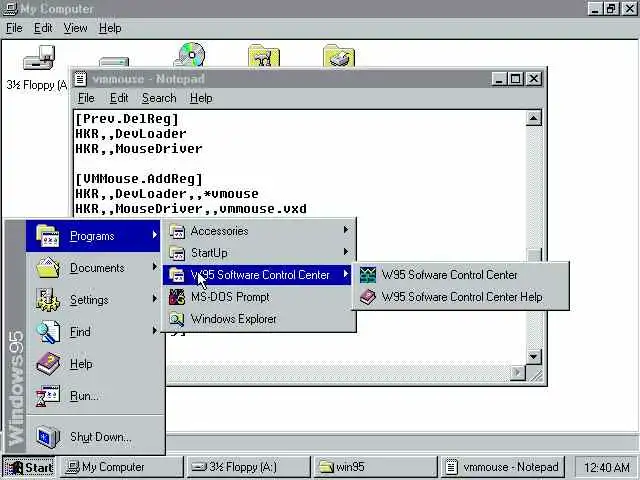
Task: Click the W95 Software Control Center folder icon
Action: click(177, 275)
